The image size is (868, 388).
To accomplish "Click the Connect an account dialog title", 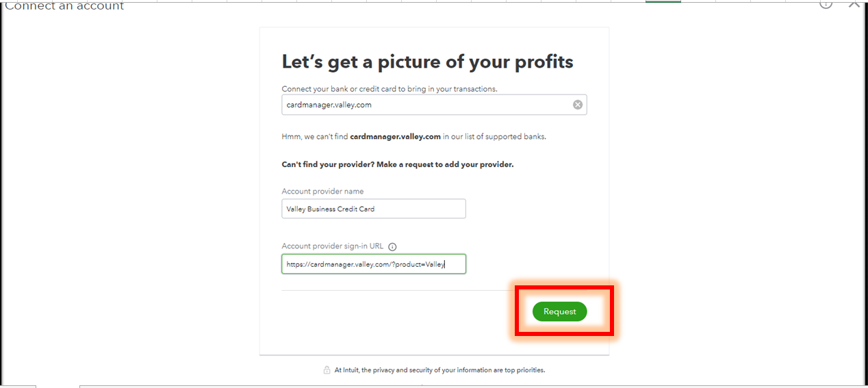I will click(65, 6).
